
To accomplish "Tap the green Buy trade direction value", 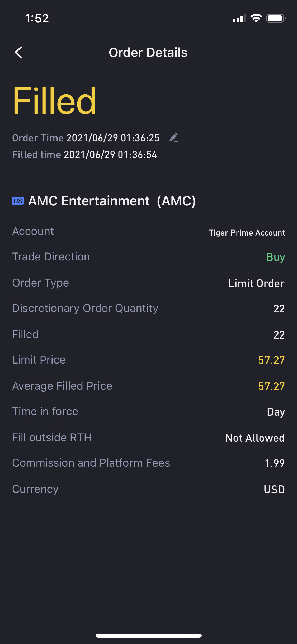I will click(275, 257).
